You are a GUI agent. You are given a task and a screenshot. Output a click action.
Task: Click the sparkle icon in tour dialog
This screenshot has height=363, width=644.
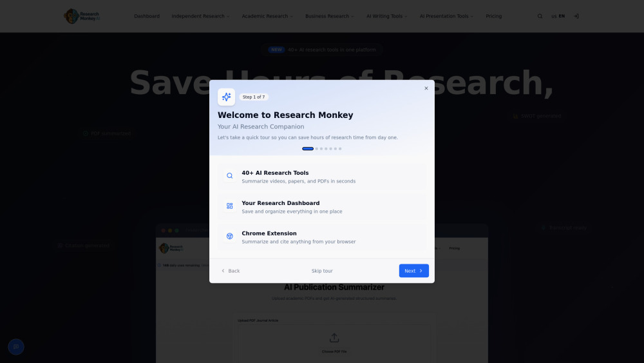pos(226,97)
